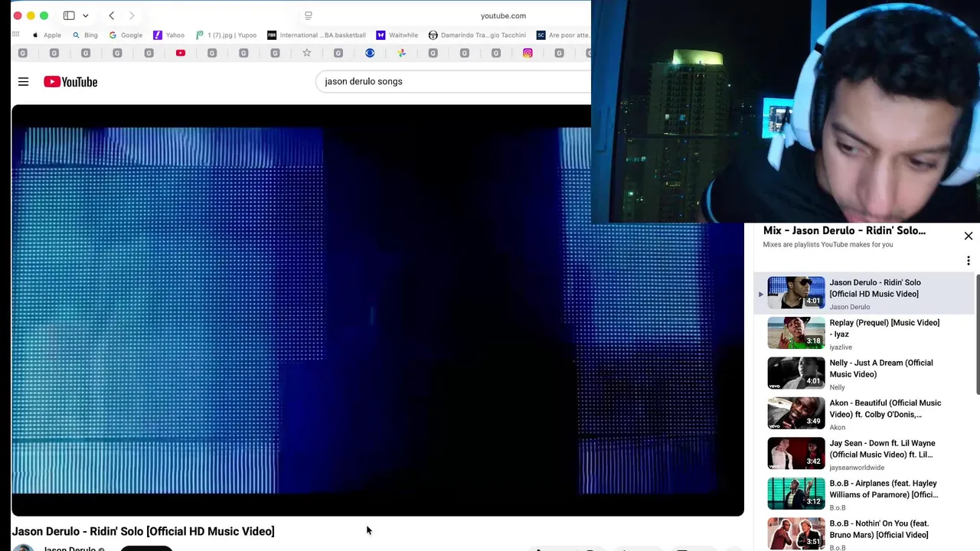Open Ridin' Solo thumbnail in the playlist
Screen dimensions: 980x551
click(x=796, y=292)
